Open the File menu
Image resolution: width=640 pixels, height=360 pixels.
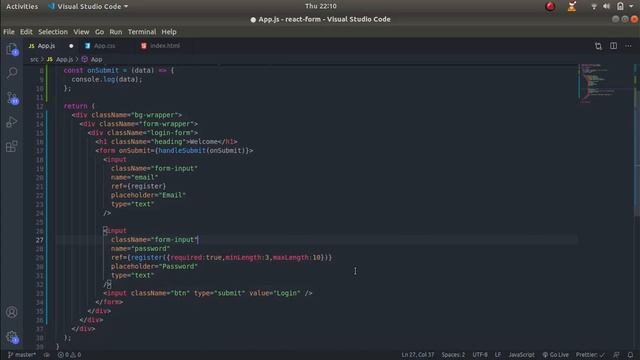point(9,32)
